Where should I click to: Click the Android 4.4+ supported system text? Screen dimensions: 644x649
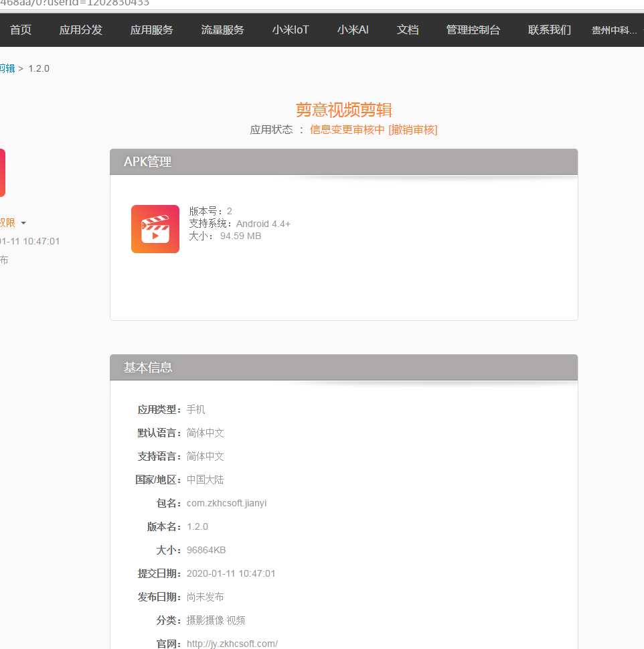tap(263, 224)
